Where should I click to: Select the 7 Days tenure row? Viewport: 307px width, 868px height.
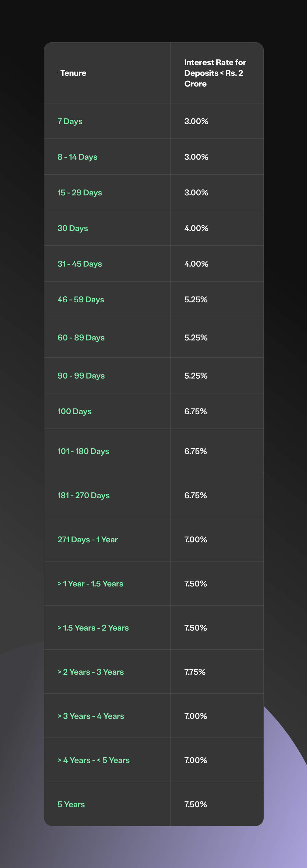pos(70,121)
